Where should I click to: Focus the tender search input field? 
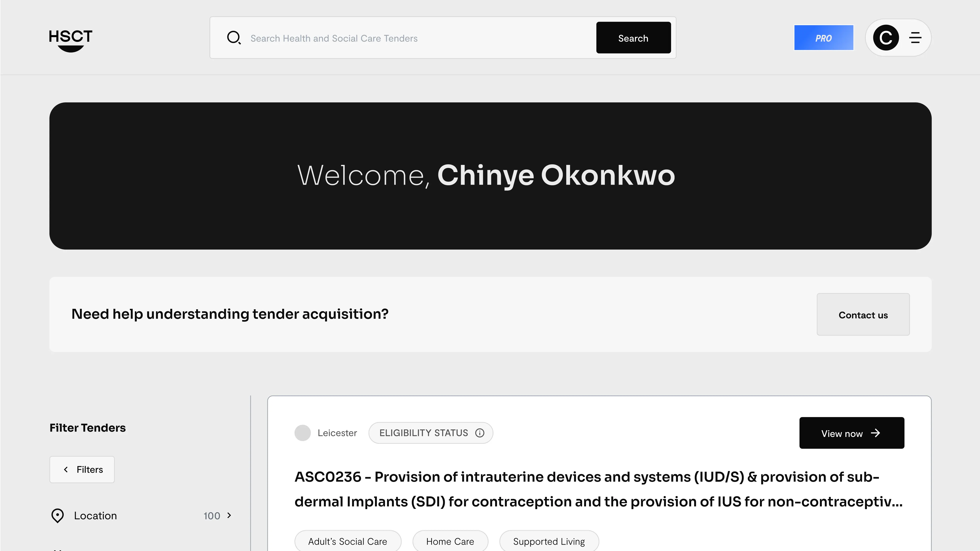click(x=419, y=38)
